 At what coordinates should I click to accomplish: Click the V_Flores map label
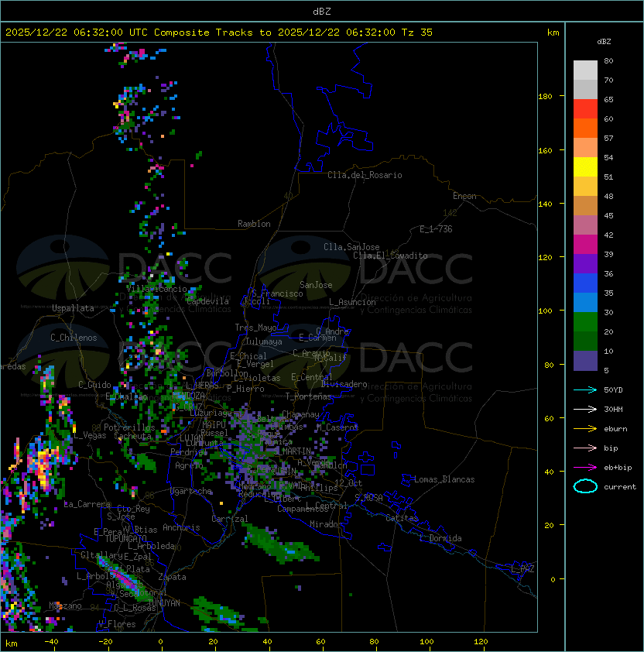117,624
